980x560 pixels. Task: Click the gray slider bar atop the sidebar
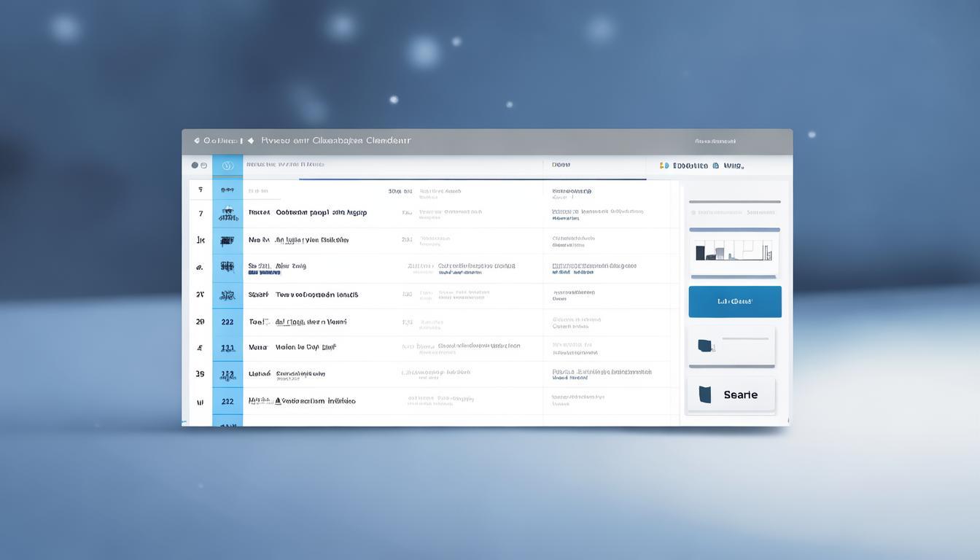pos(734,201)
